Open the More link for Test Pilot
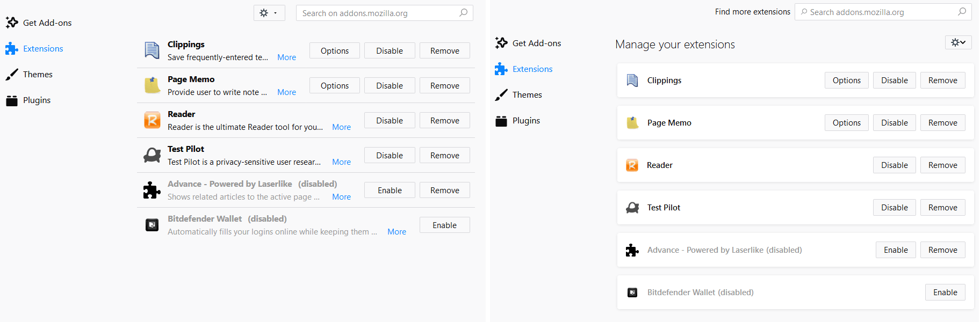The width and height of the screenshot is (980, 322). click(341, 162)
